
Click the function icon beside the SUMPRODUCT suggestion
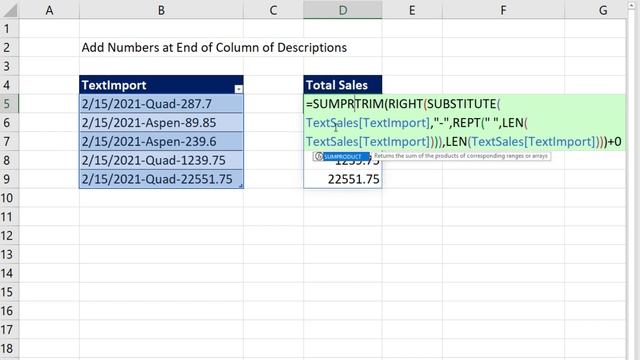click(x=319, y=156)
